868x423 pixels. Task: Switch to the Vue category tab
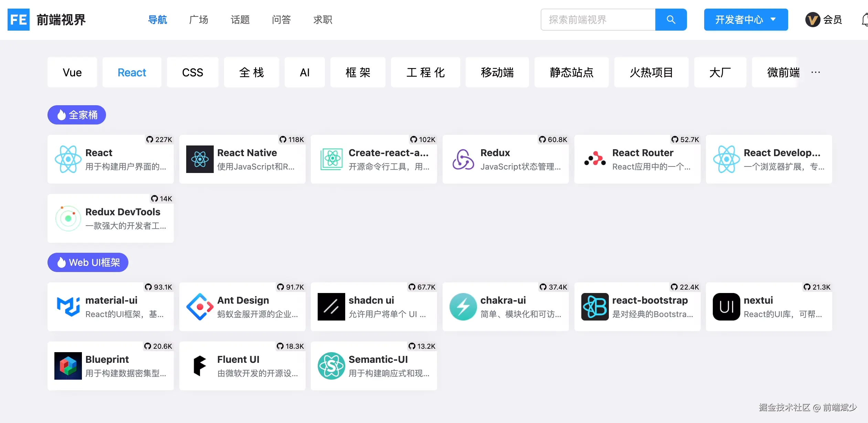[72, 72]
